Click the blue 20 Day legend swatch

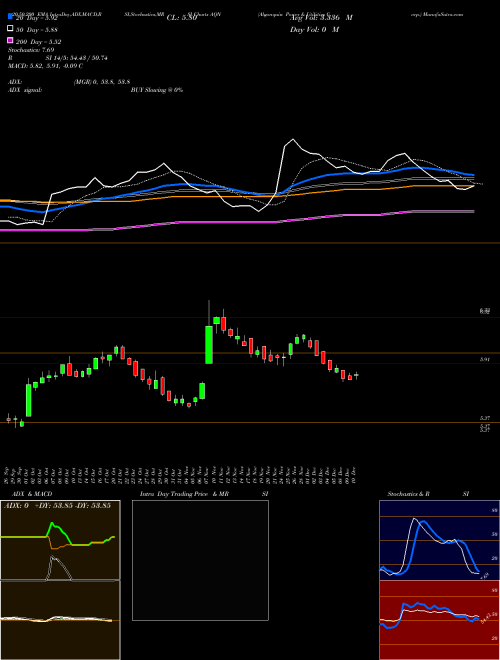click(10, 17)
